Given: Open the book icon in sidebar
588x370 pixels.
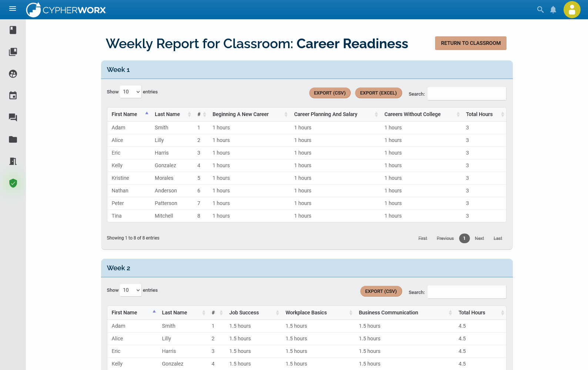Looking at the screenshot, I should (x=13, y=30).
